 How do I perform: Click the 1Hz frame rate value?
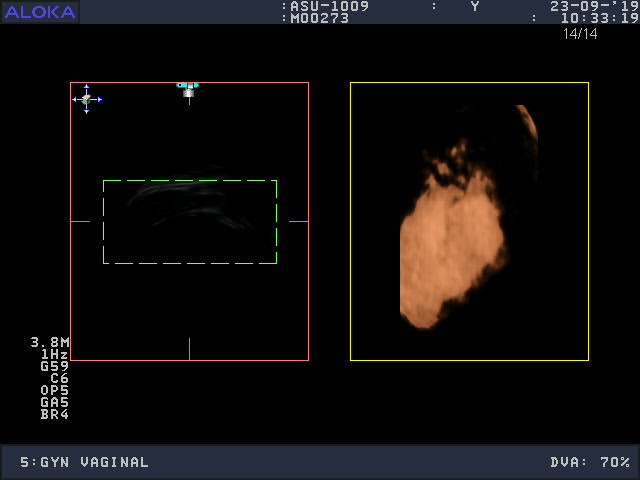(54, 354)
